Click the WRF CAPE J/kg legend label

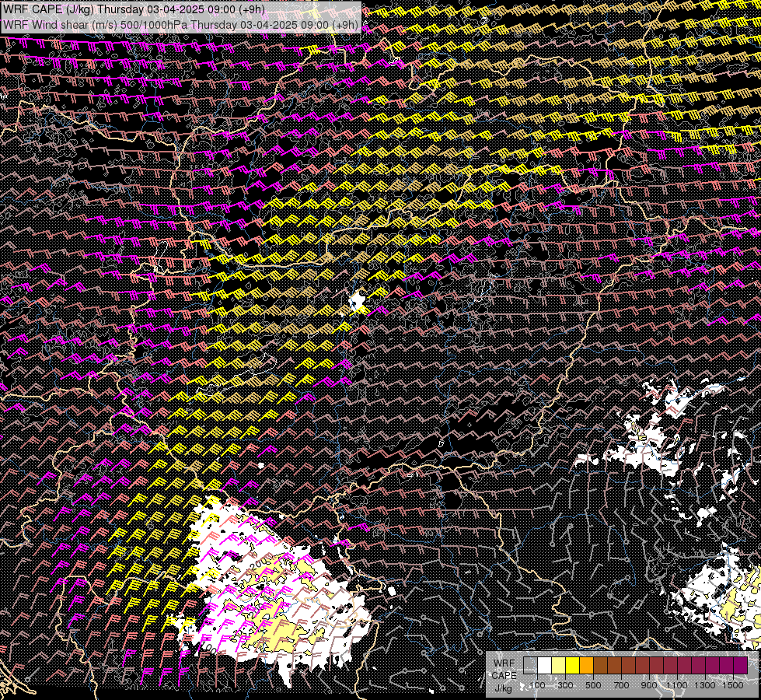504,675
